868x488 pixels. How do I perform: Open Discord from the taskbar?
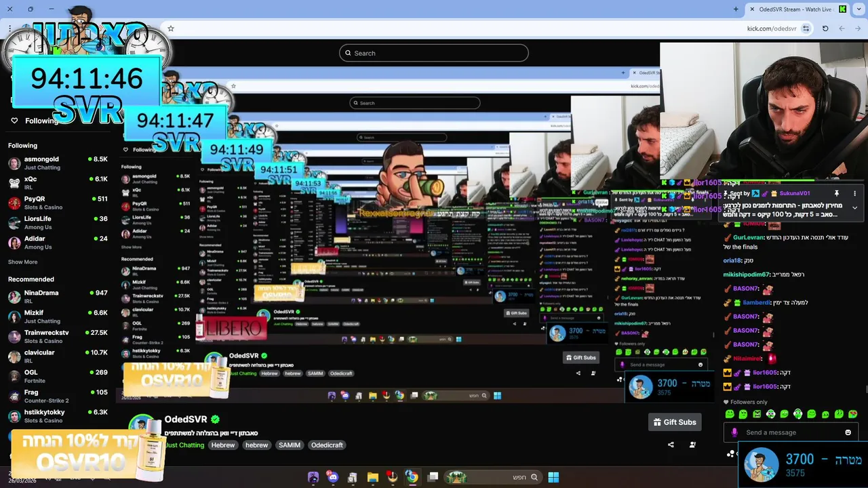pyautogui.click(x=332, y=477)
